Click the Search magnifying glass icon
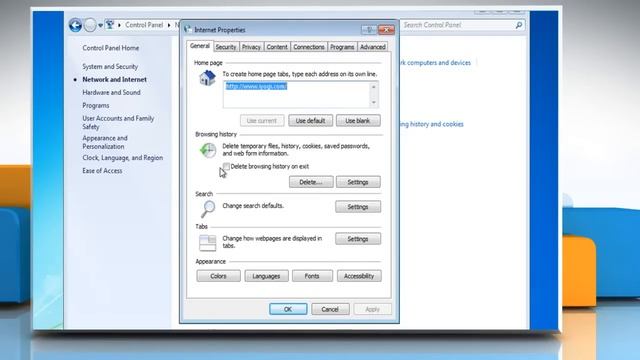The image size is (640, 360). click(x=208, y=209)
